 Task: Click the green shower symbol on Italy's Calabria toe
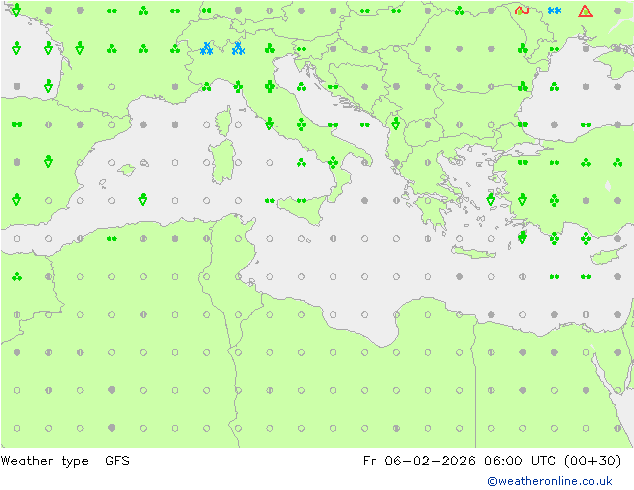coord(333,163)
